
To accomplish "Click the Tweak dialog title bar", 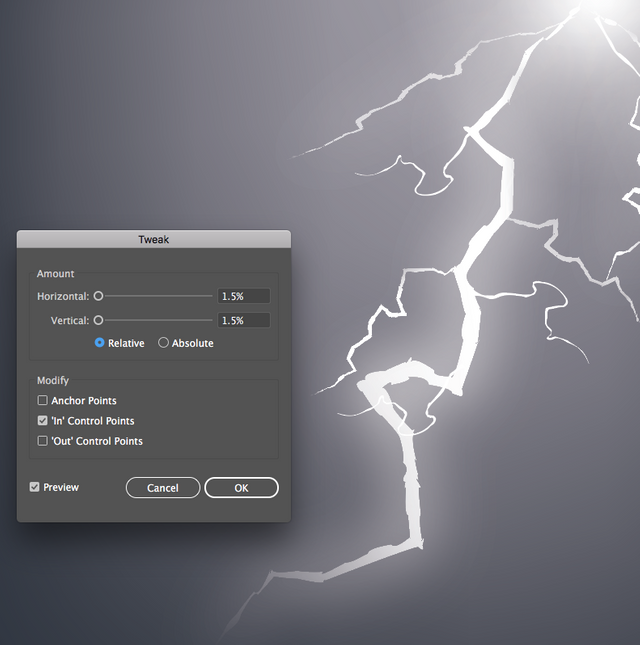I will [154, 239].
